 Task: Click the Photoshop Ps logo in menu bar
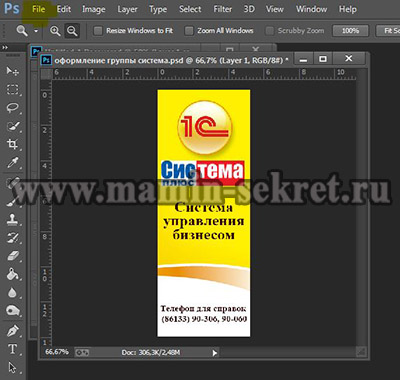pyautogui.click(x=11, y=9)
